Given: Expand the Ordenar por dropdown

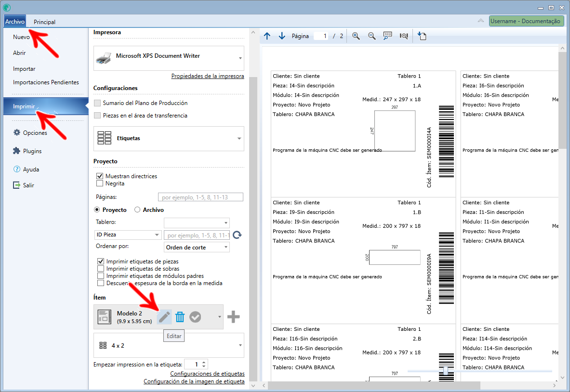Looking at the screenshot, I should point(197,247).
